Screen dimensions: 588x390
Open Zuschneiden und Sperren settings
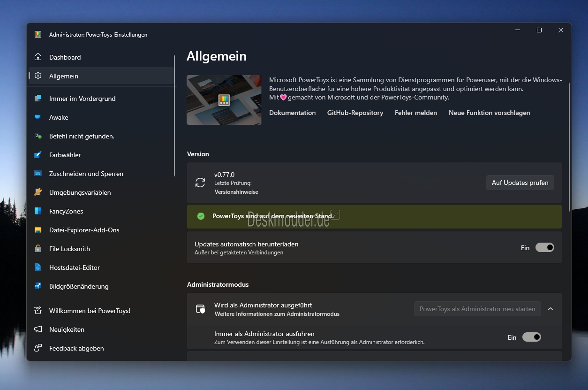pyautogui.click(x=101, y=174)
